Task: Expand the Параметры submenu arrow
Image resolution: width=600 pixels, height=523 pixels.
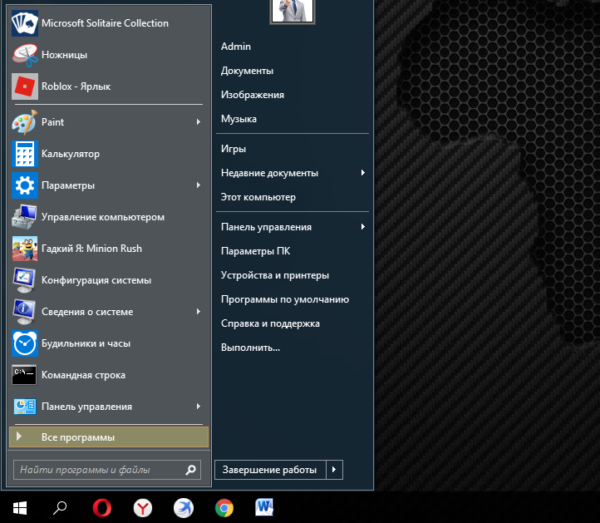Action: (x=198, y=185)
